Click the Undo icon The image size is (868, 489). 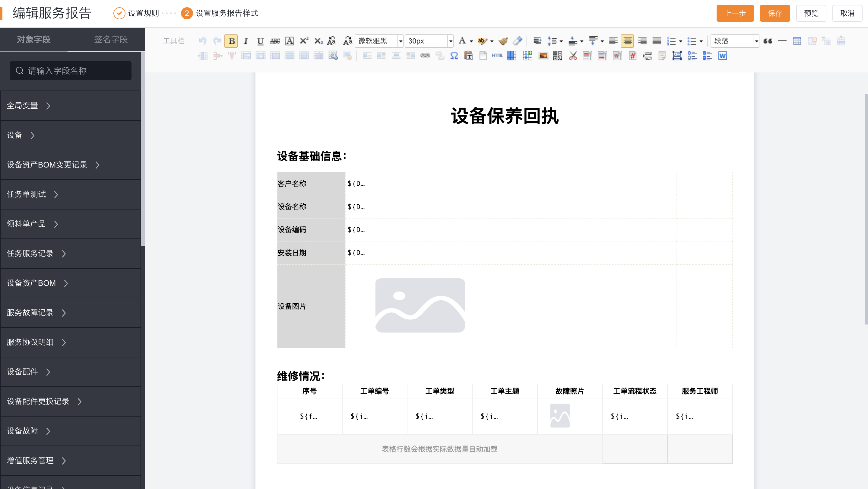point(202,41)
